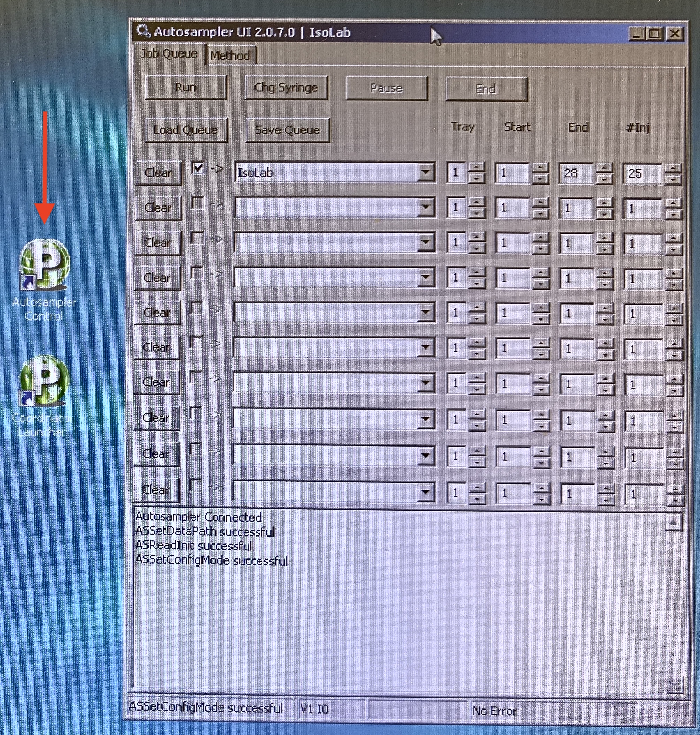Increase Tray value in first row
The width and height of the screenshot is (700, 735).
point(476,167)
